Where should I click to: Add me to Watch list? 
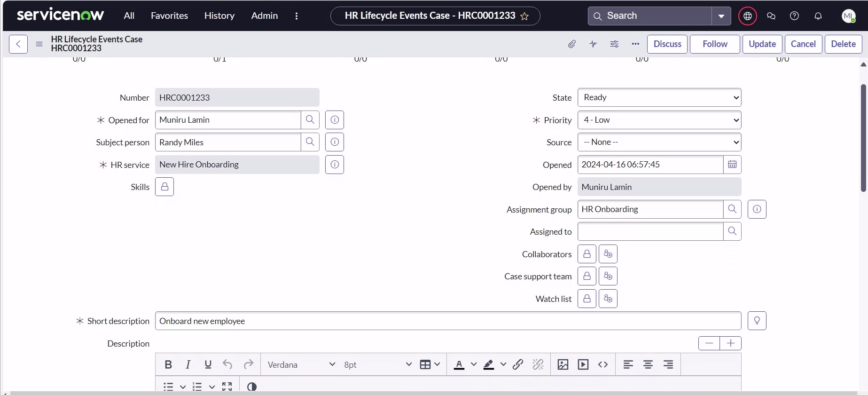tap(608, 299)
